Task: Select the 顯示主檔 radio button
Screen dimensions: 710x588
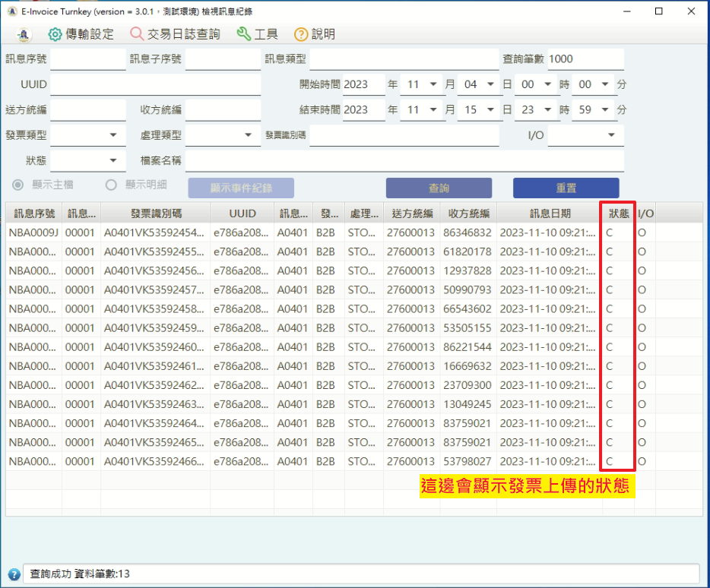Action: coord(18,185)
